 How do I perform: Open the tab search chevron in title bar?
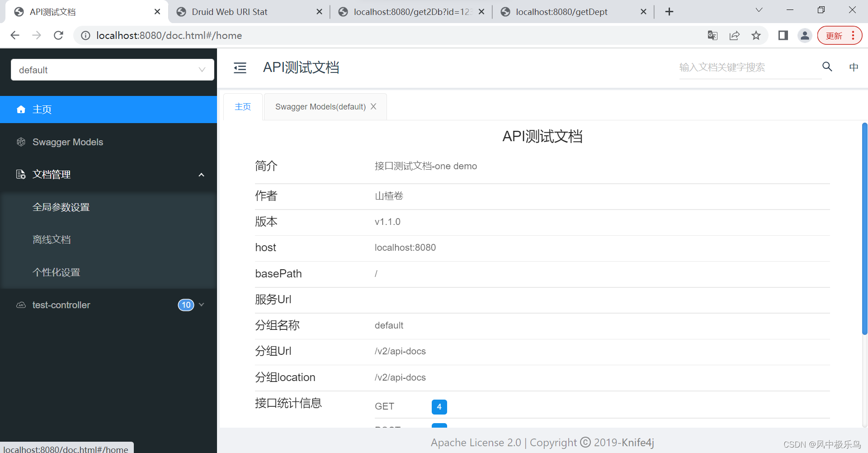pos(759,10)
